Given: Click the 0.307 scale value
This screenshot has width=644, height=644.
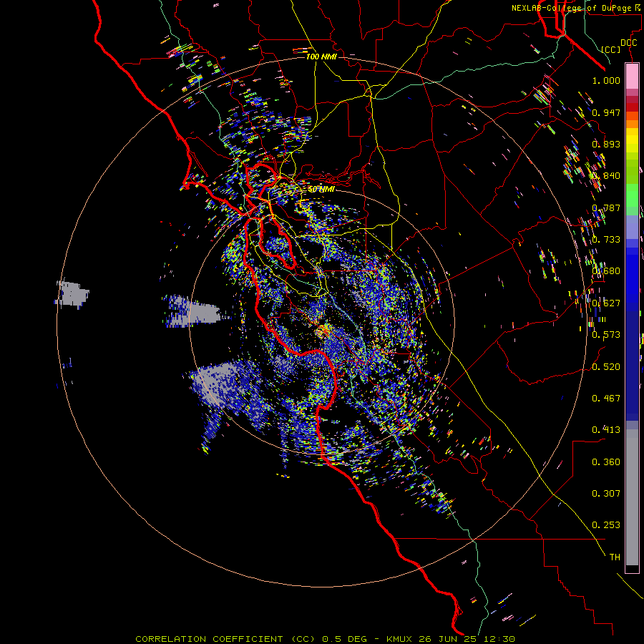Looking at the screenshot, I should (606, 493).
